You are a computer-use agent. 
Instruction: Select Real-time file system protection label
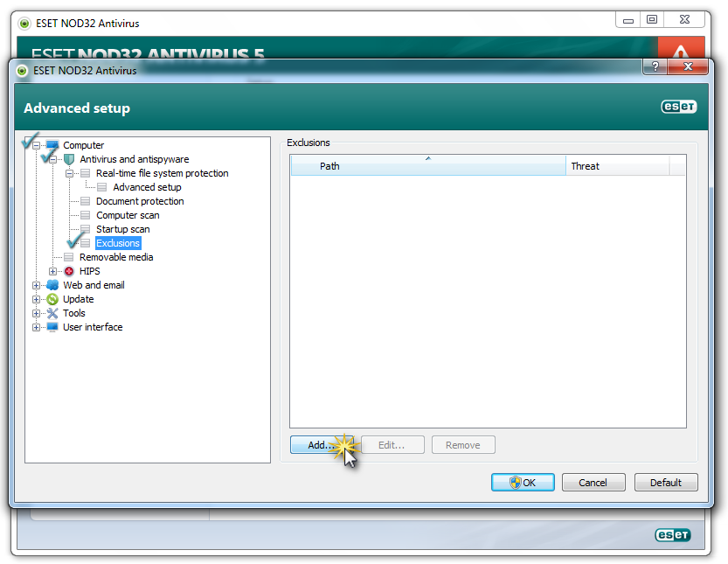(162, 173)
